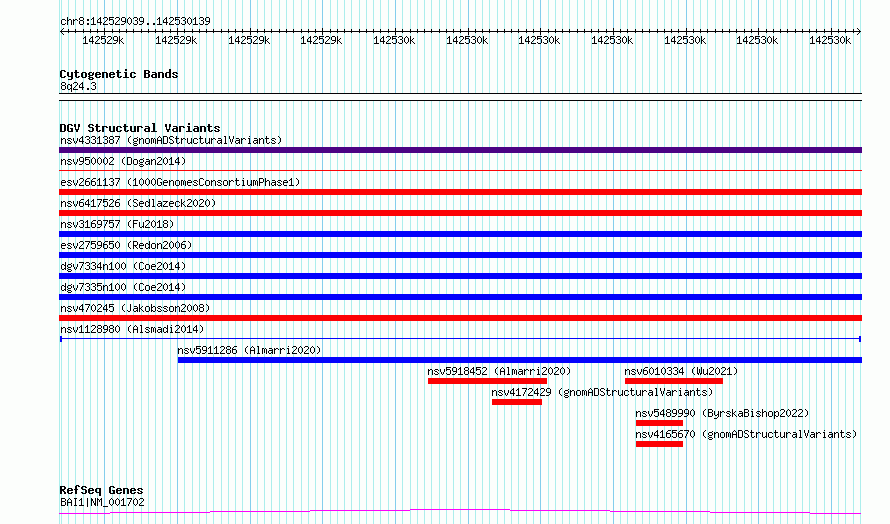Select the red nsv470245 variant bar
Image resolution: width=890 pixels, height=524 pixels.
point(460,318)
